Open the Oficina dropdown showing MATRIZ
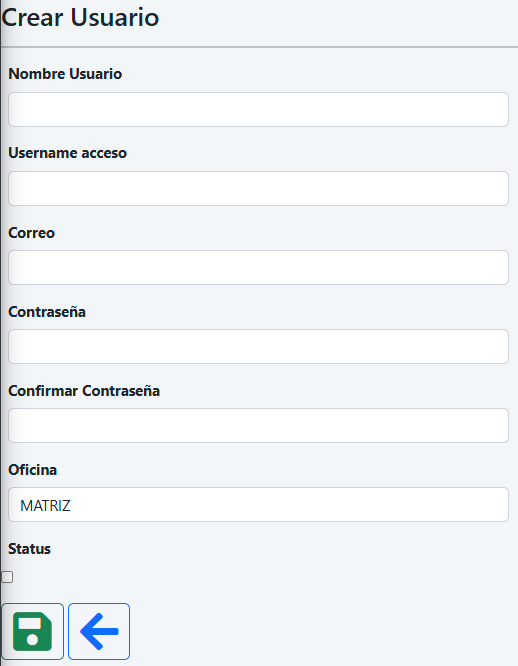The width and height of the screenshot is (518, 666). pos(258,505)
